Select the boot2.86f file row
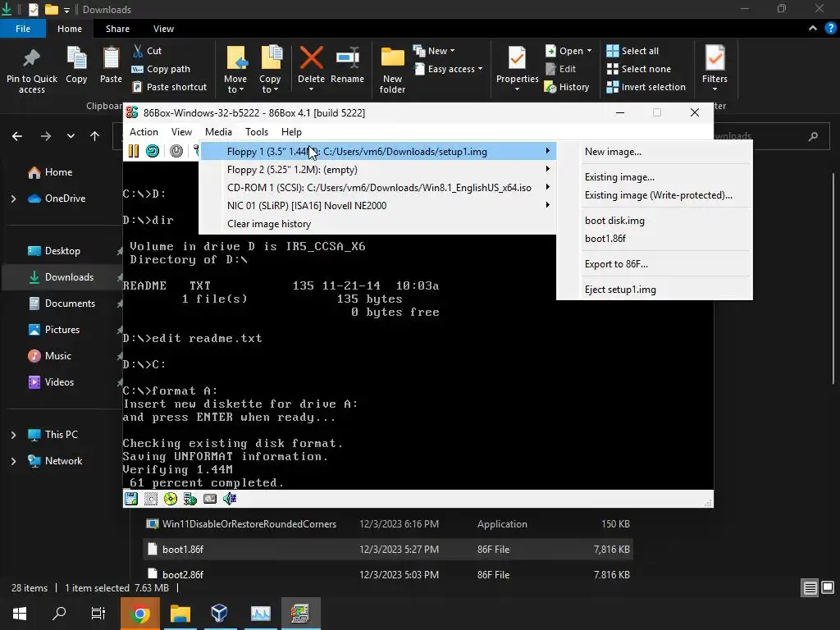840x630 pixels. pos(388,574)
